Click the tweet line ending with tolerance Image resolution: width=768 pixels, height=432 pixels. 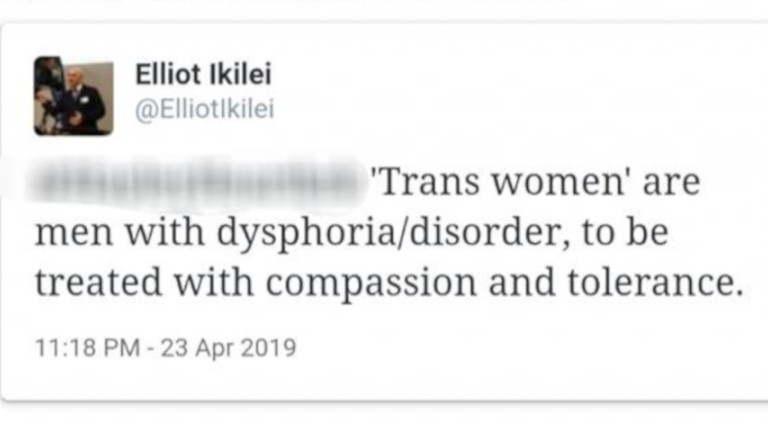(390, 283)
